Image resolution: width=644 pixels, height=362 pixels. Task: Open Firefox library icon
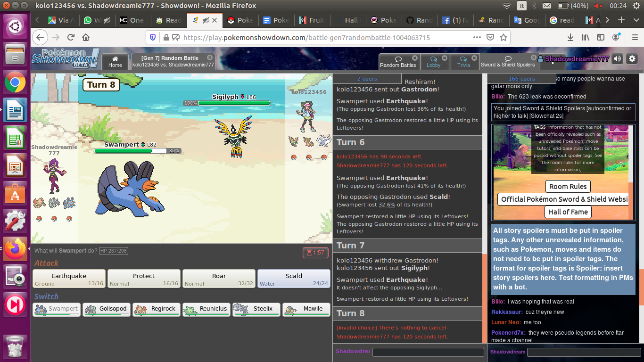(x=586, y=37)
